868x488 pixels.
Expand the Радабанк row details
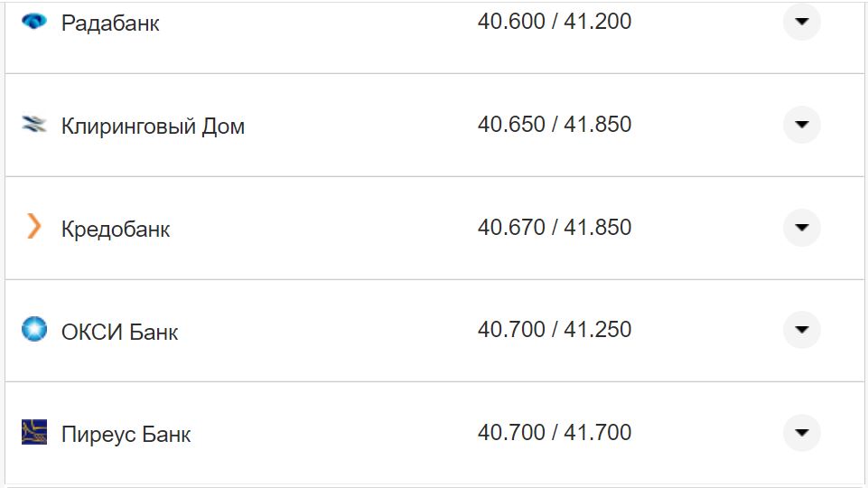click(x=801, y=22)
